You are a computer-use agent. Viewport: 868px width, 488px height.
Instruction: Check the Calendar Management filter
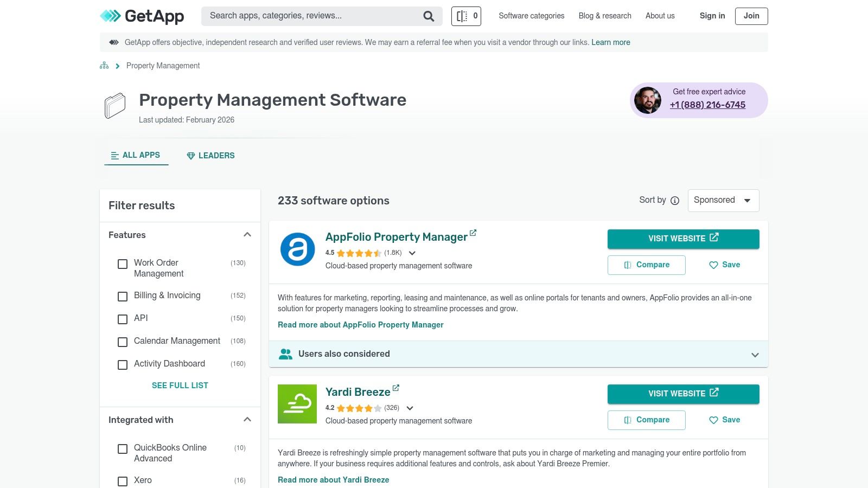click(123, 342)
